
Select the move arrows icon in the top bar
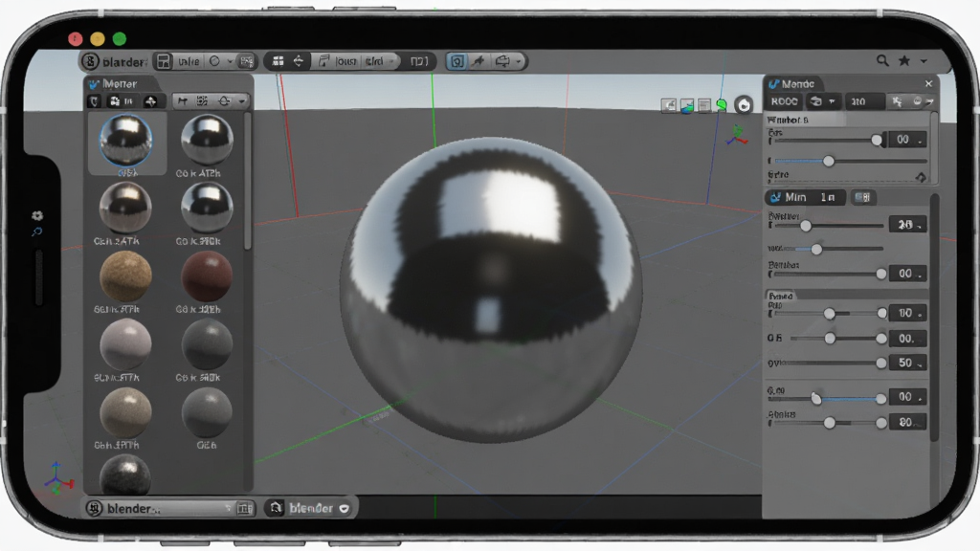pos(299,61)
